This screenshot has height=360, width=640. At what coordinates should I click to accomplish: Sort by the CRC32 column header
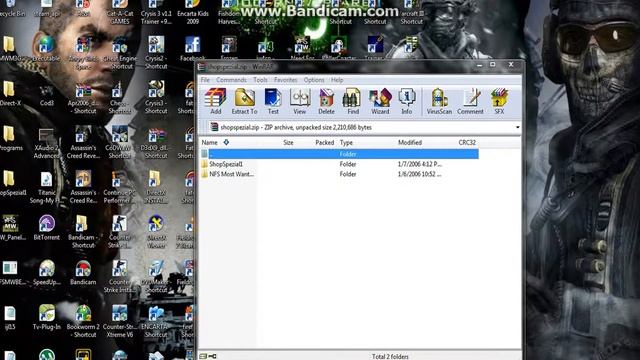click(x=467, y=142)
